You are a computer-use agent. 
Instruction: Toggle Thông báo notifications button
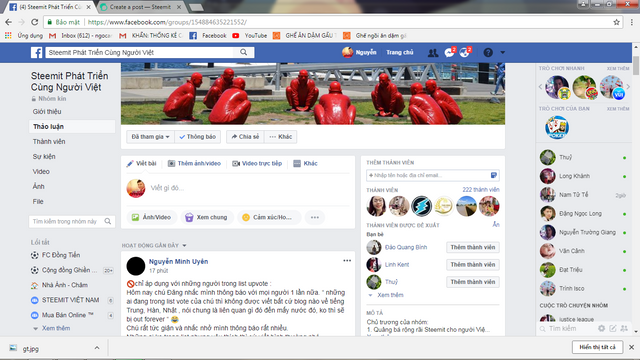pos(198,137)
